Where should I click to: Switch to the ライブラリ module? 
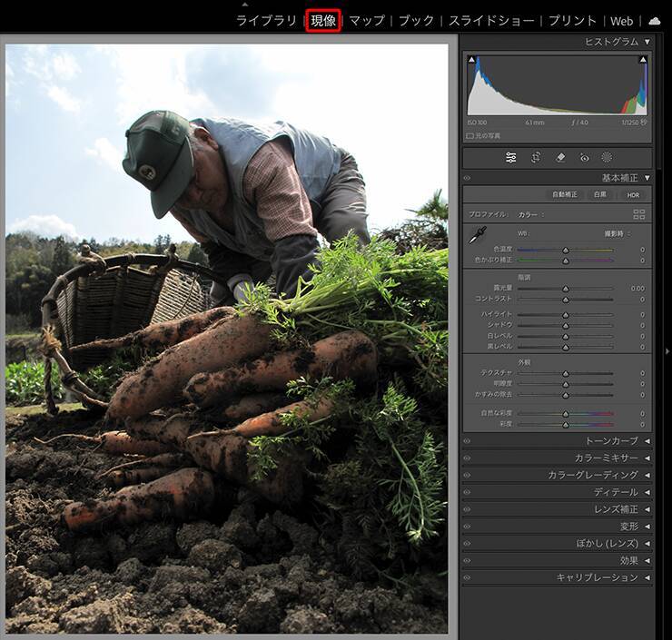267,21
